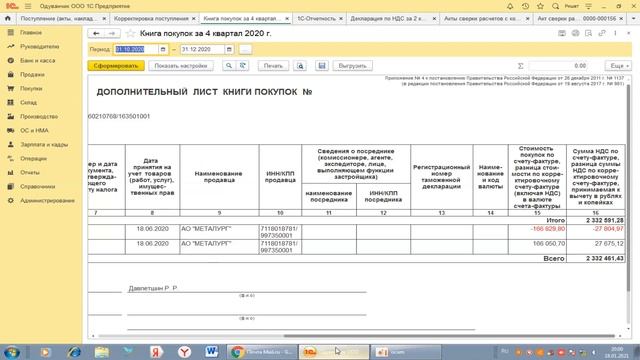
Task: Expand open tabs list dropdown arrow
Action: click(x=633, y=19)
